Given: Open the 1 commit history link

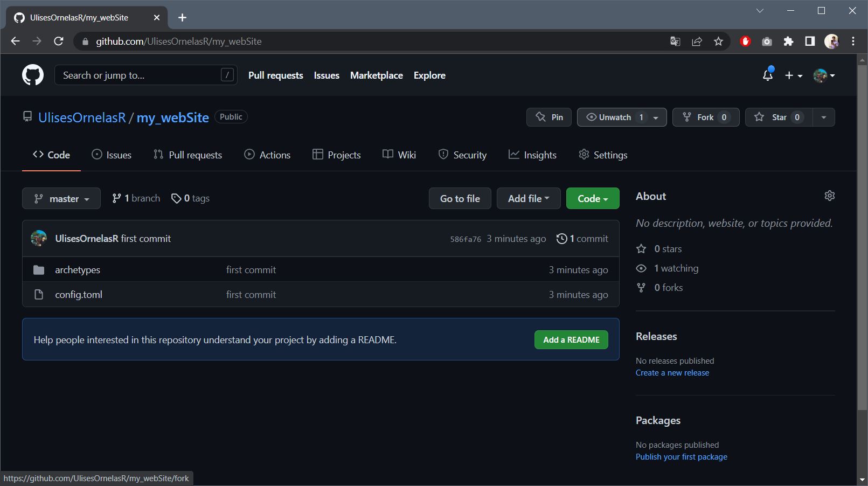Looking at the screenshot, I should click(582, 239).
